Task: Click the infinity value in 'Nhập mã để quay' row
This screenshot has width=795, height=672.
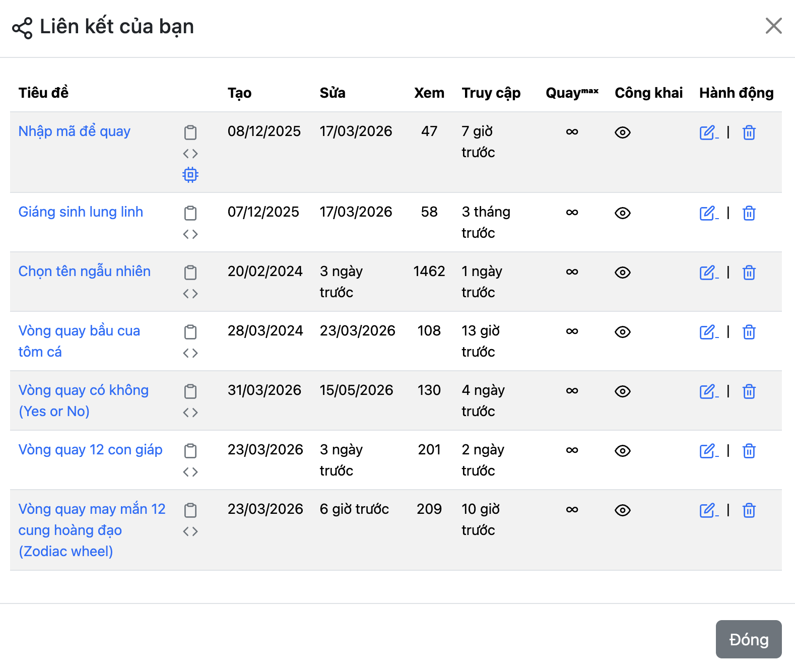Action: pyautogui.click(x=572, y=132)
